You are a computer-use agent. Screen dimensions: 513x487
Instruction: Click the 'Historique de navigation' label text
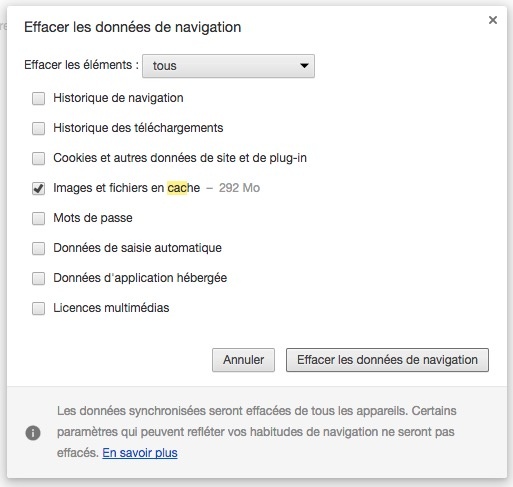coord(118,98)
